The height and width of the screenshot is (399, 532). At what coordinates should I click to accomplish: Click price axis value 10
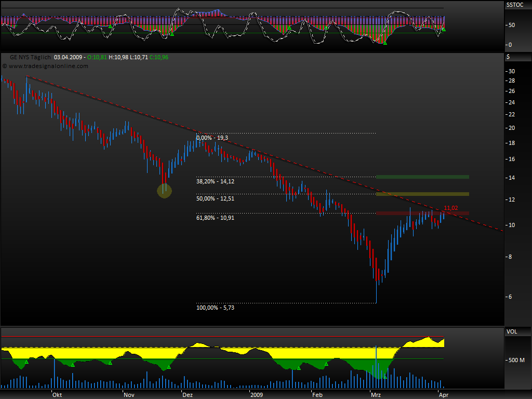click(x=512, y=225)
